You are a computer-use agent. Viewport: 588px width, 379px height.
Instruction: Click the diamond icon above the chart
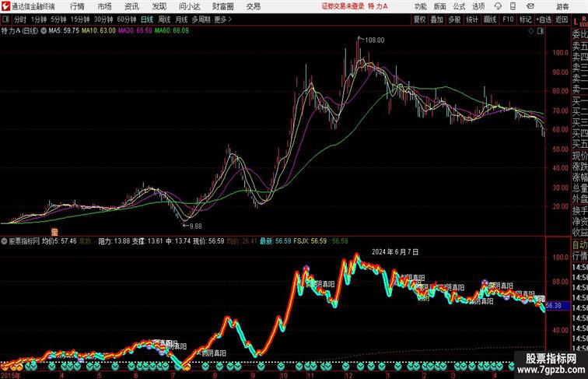[x=531, y=31]
